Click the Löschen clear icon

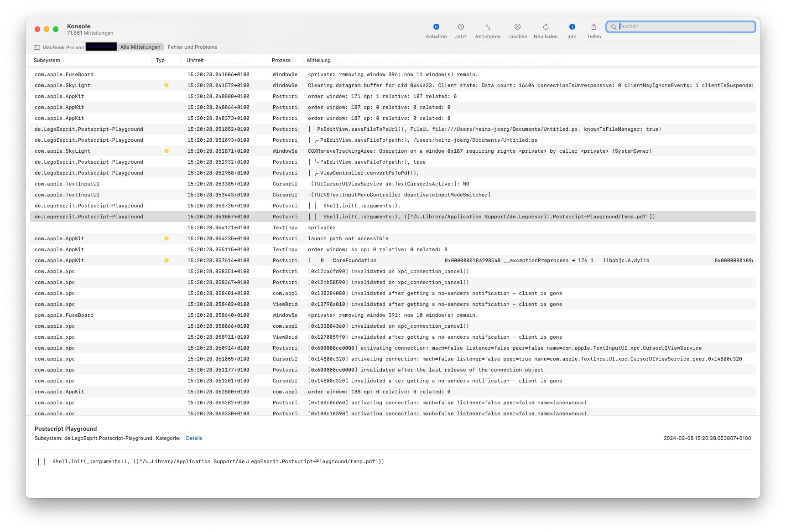tap(517, 27)
